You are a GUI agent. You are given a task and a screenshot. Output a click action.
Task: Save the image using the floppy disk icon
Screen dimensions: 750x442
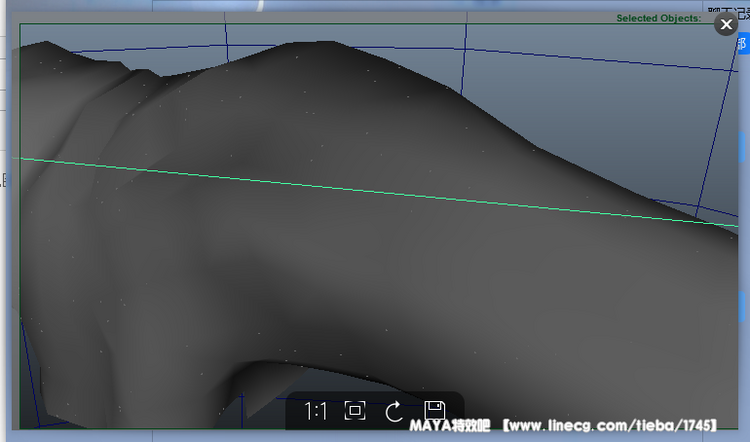(434, 411)
